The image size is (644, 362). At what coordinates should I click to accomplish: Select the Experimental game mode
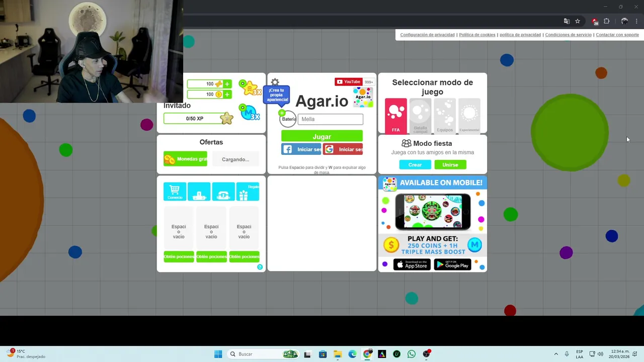469,116
